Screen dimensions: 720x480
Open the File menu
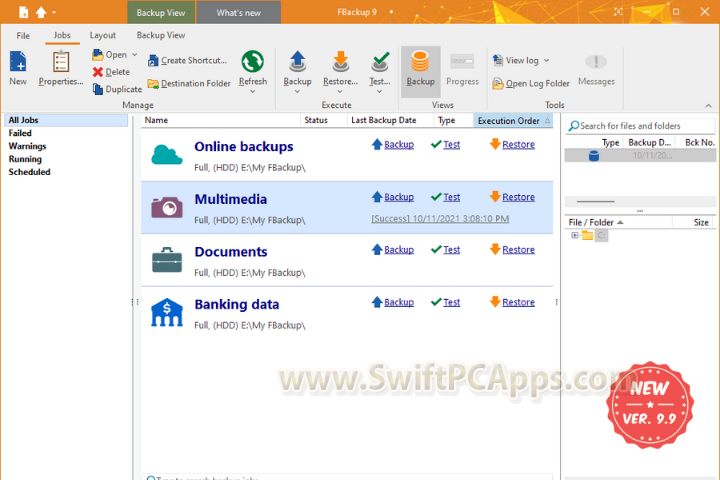(23, 35)
